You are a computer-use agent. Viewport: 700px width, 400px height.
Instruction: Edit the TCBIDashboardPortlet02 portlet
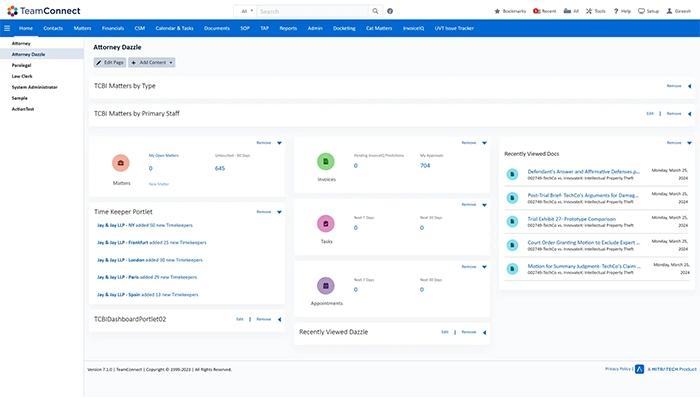click(x=240, y=320)
